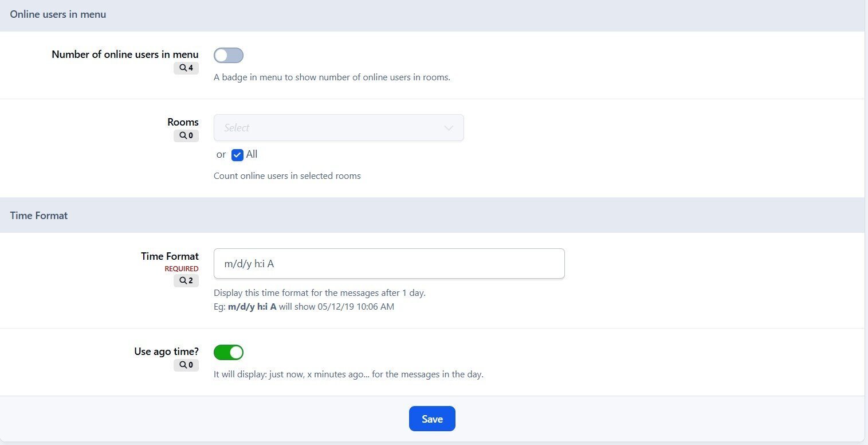Click the search badge under Use ago time
868x445 pixels.
tap(186, 365)
